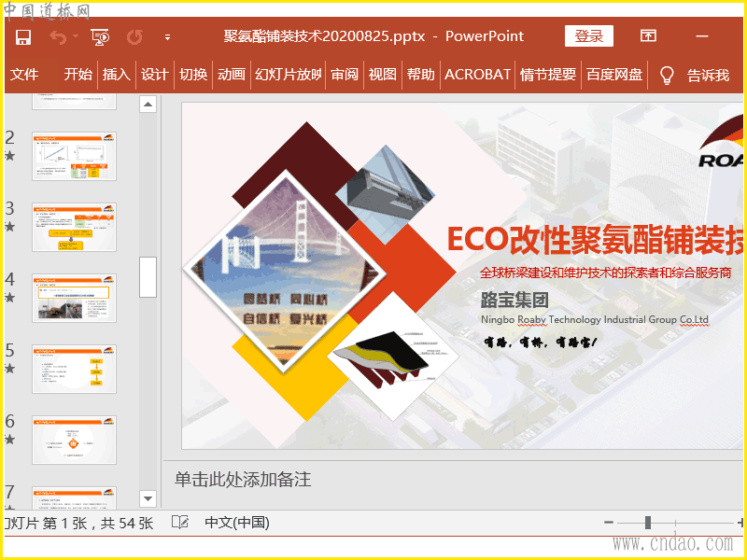Viewport: 747px width, 560px height.
Task: Open the 审阅 ribbon tab
Action: (344, 75)
